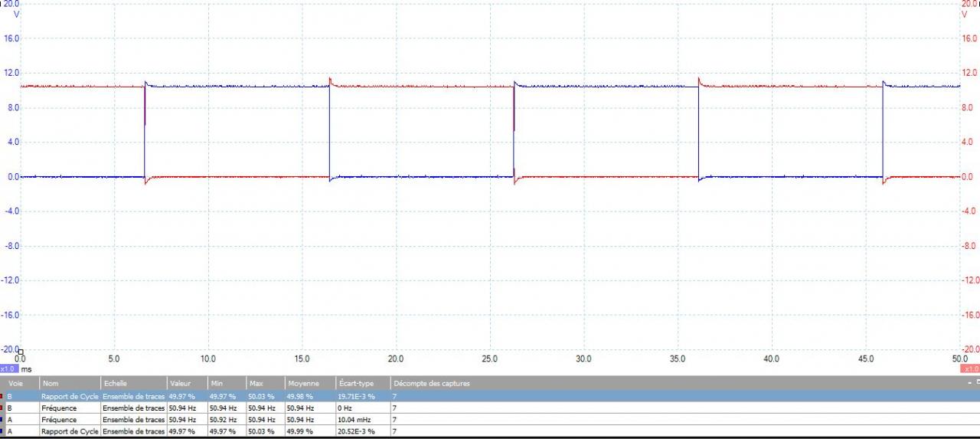Click the red color marker of B Rapport de Cycle row
The image size is (980, 439).
click(2, 396)
